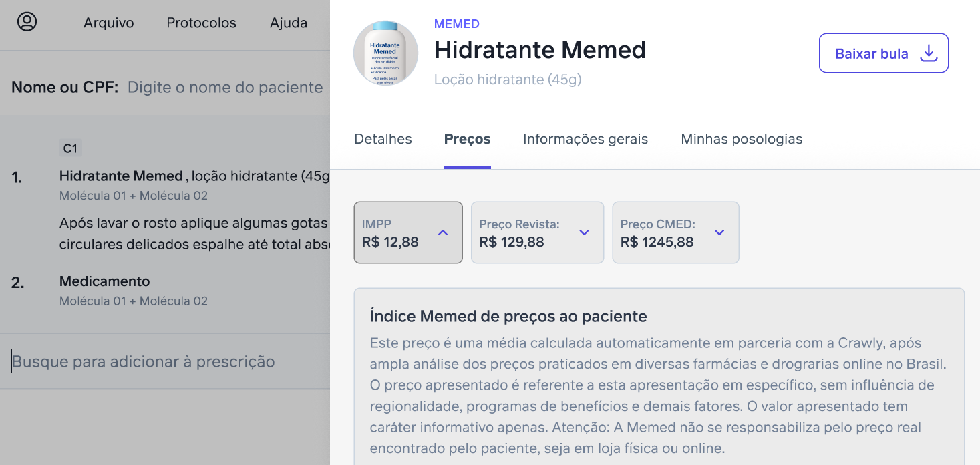Image resolution: width=980 pixels, height=465 pixels.
Task: Click the Hidratante Memed product image
Action: tap(385, 53)
